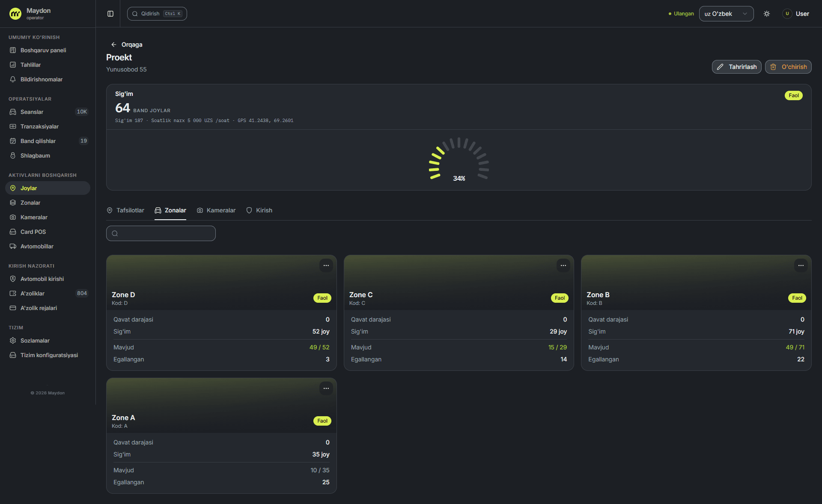
Task: Switch to the Kameralar tab
Action: 216,210
